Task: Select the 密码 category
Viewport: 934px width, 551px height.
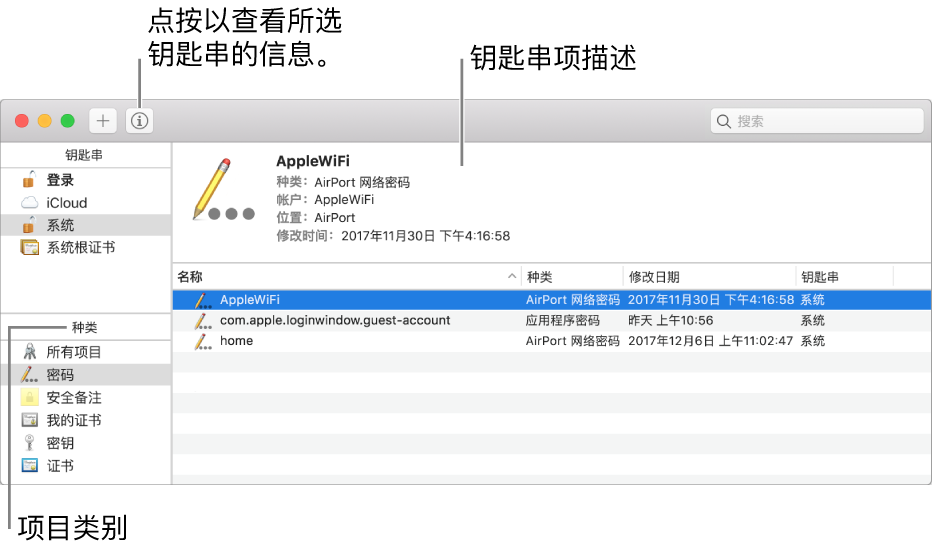Action: (86, 375)
